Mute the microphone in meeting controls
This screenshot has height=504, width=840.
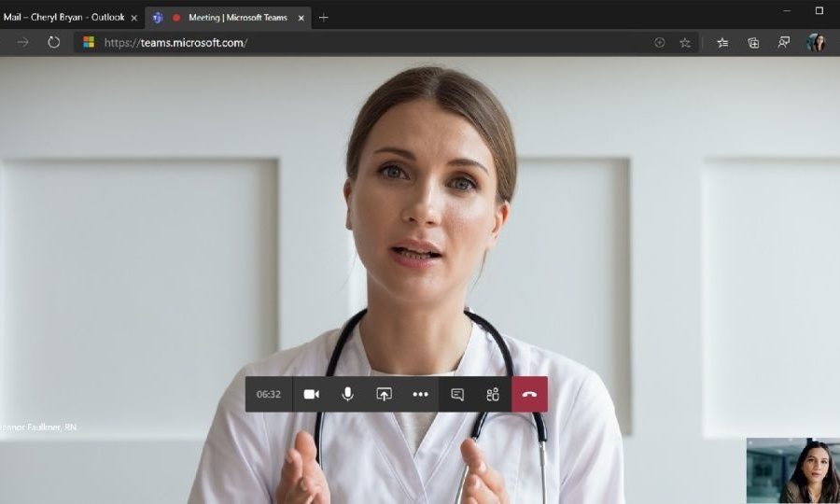(347, 394)
